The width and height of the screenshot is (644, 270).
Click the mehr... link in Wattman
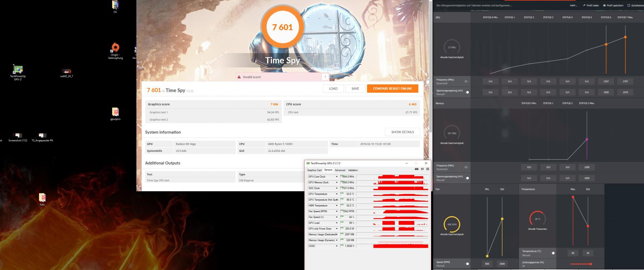pyautogui.click(x=573, y=5)
